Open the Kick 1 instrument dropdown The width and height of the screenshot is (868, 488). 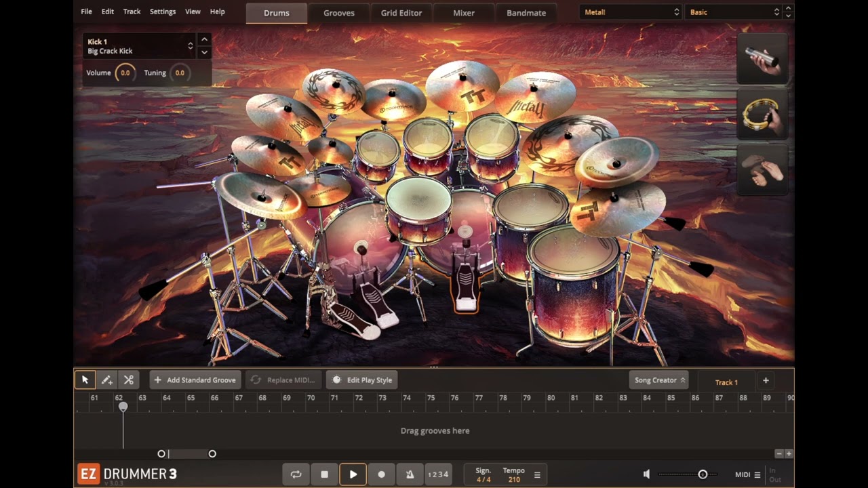pos(140,46)
